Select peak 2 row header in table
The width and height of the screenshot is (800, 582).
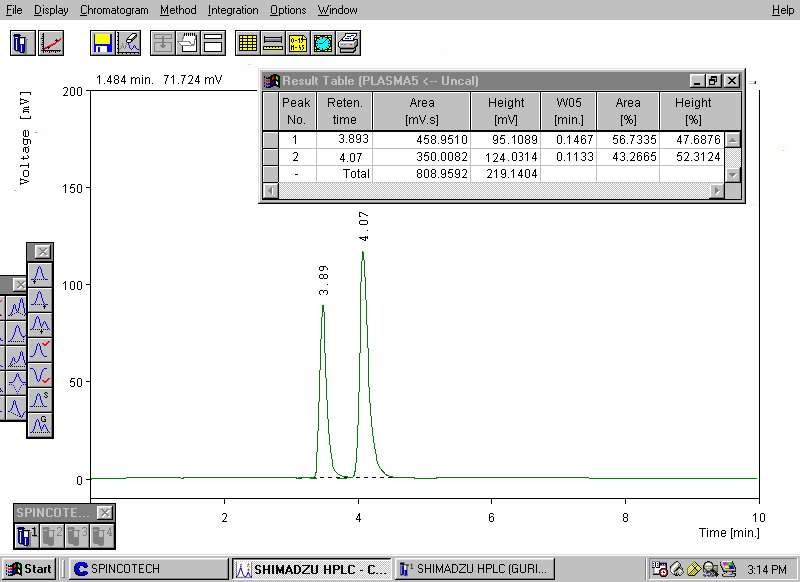(270, 157)
